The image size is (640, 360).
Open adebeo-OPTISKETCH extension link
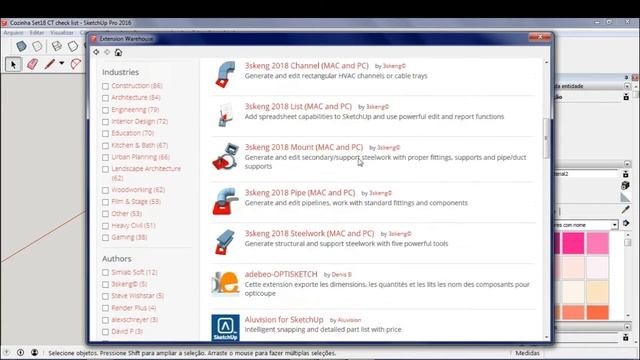281,274
